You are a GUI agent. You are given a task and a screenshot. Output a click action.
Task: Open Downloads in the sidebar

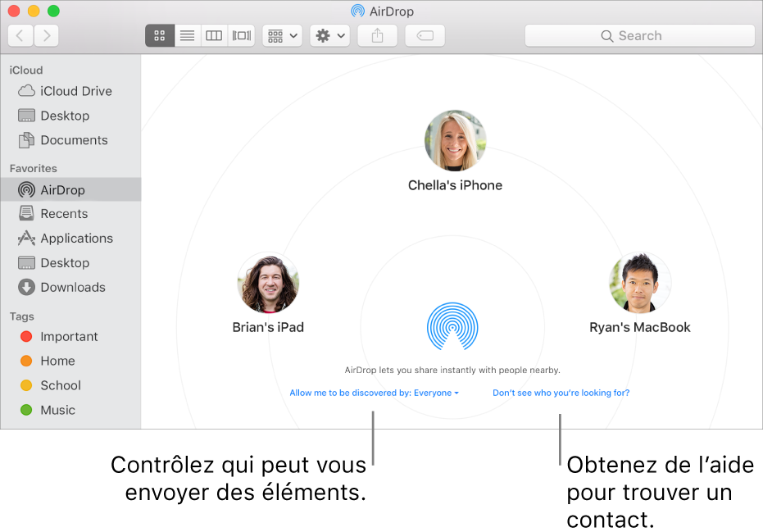[70, 287]
